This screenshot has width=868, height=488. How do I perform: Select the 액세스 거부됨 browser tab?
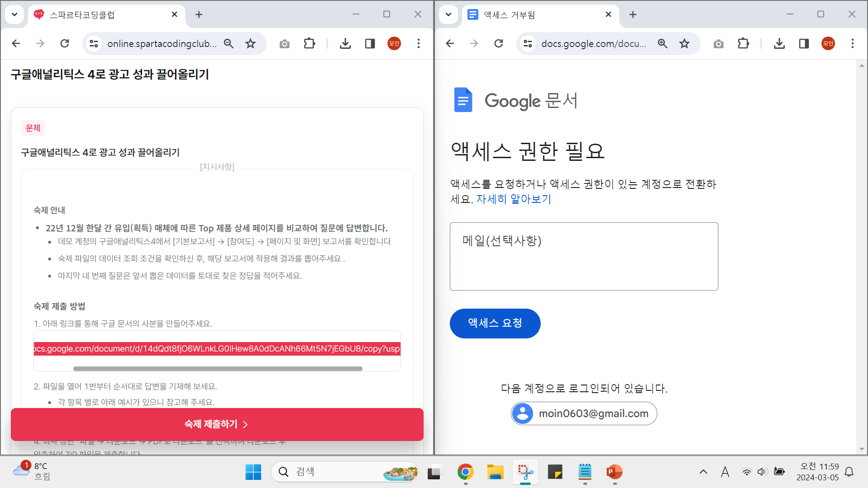(x=540, y=15)
